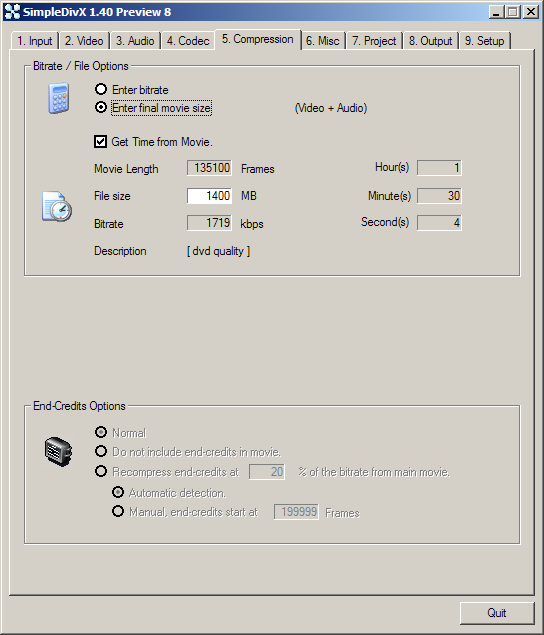Open the 4. Codec tab
This screenshot has width=544, height=635.
(188, 41)
